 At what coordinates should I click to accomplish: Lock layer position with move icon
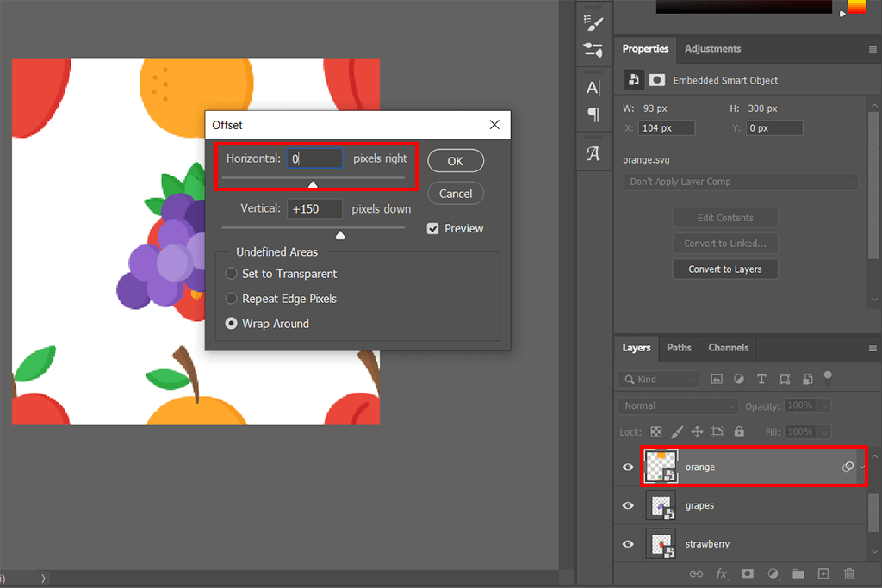tap(698, 431)
